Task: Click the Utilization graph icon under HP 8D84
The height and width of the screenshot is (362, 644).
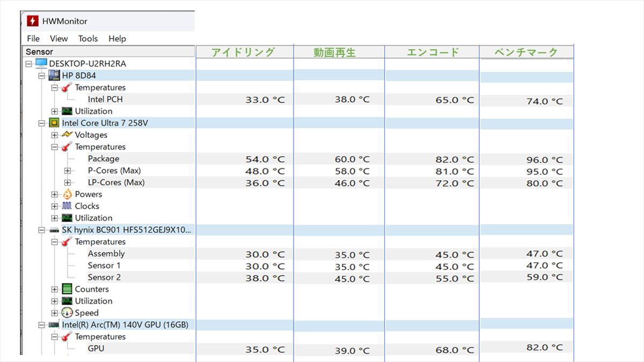Action: (x=67, y=111)
